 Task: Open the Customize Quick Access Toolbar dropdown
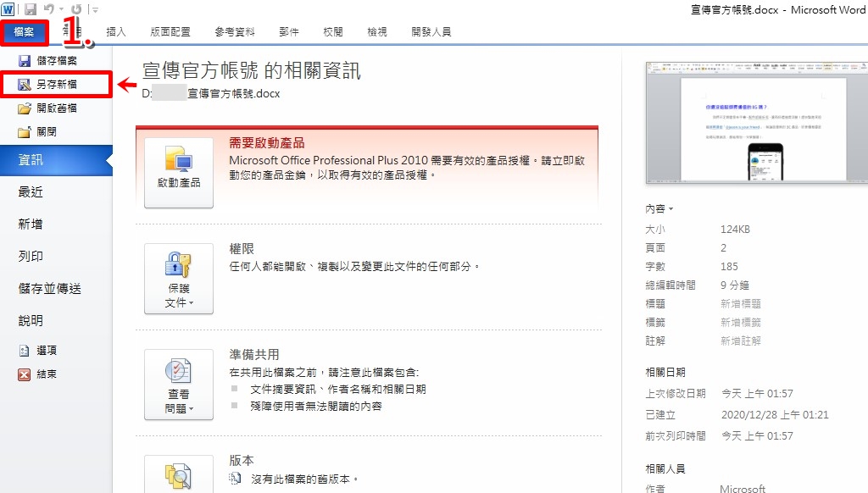click(95, 9)
